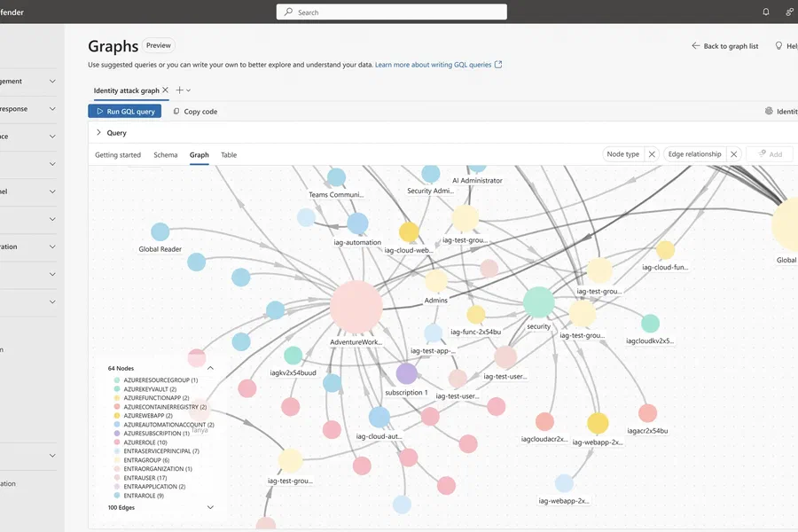Remove the Node type filter
The width and height of the screenshot is (798, 532).
coord(652,154)
